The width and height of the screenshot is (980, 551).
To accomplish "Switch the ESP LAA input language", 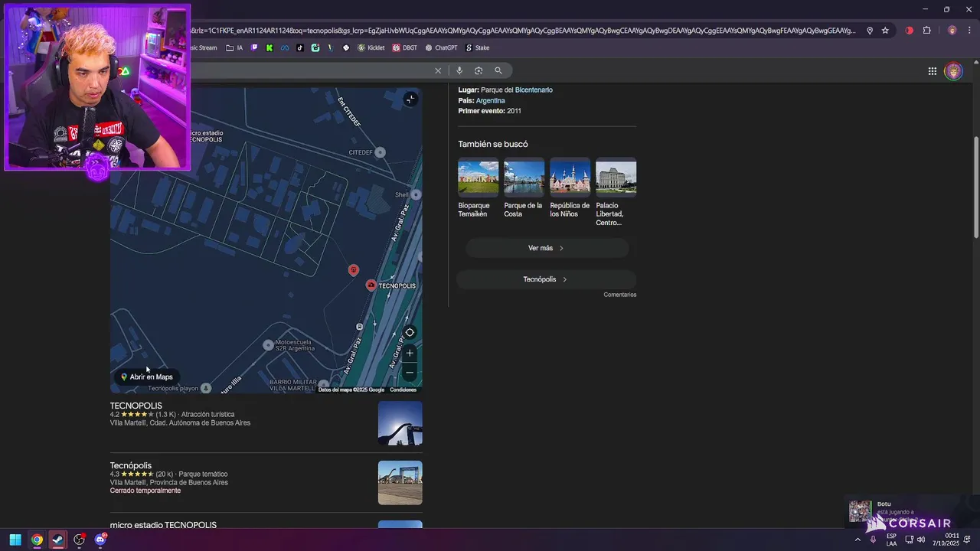I will [891, 540].
